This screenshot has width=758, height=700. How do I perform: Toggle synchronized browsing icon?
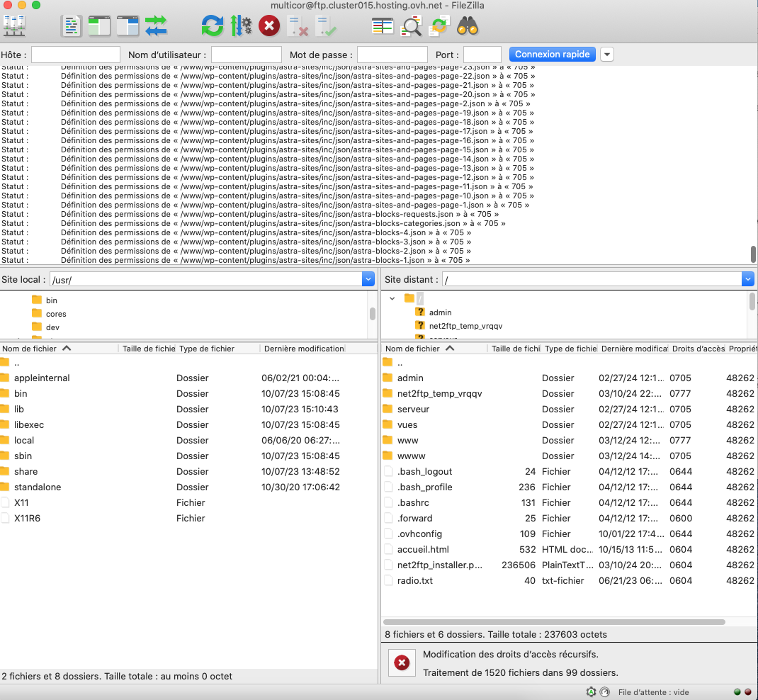[x=439, y=26]
